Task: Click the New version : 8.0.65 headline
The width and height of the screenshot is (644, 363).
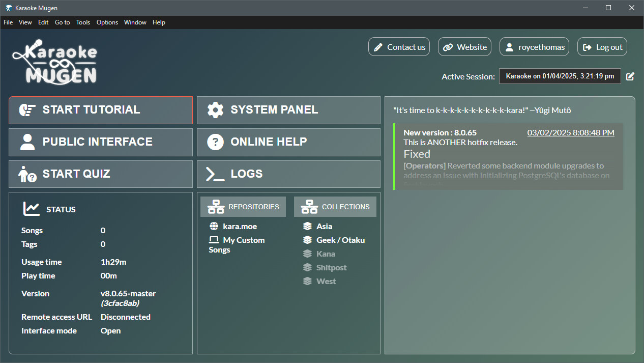Action: [440, 133]
